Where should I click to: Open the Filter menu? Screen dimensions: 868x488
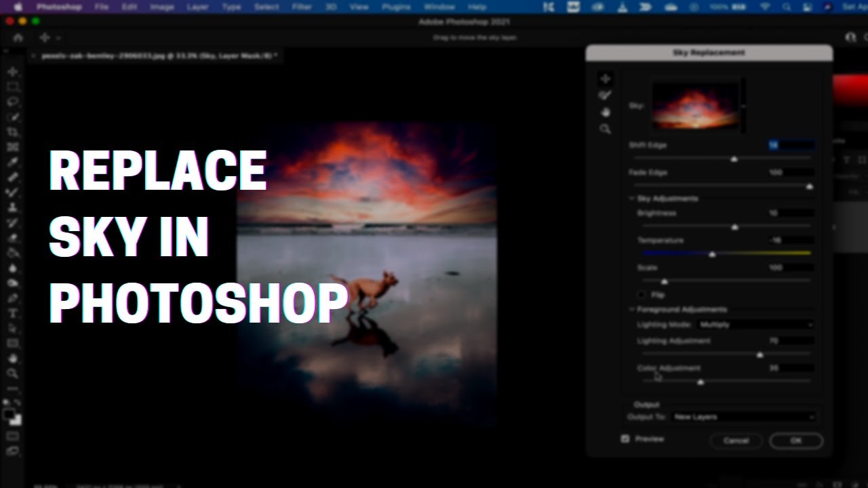pos(301,7)
